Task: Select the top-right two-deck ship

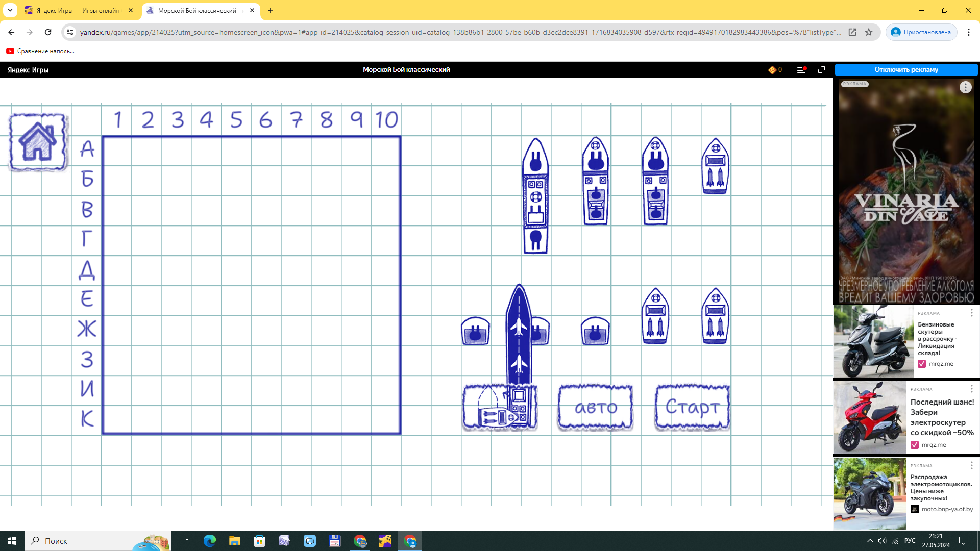Action: coord(715,166)
